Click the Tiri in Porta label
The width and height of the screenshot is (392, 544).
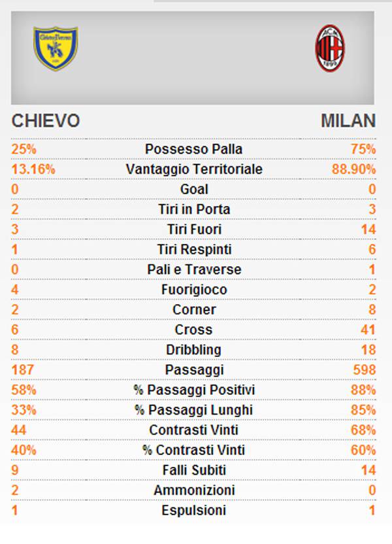click(x=194, y=209)
